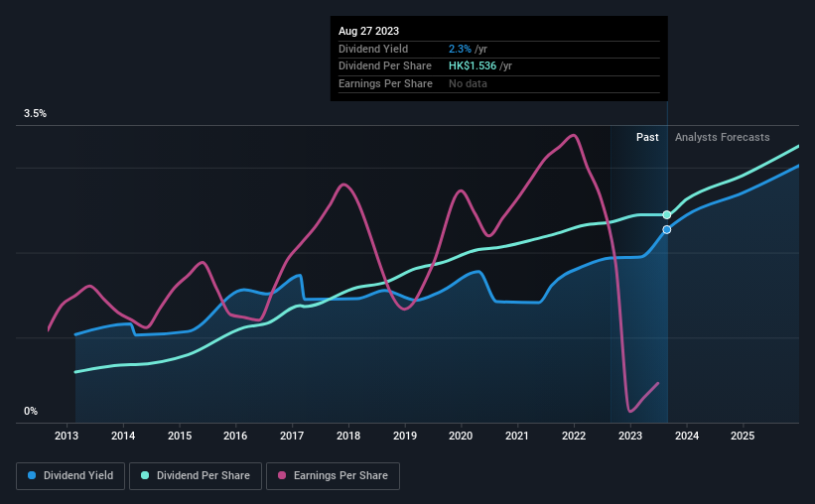Screen dimensions: 815x504
Task: Click the teal Dividend Per Share legend dot
Action: (145, 475)
